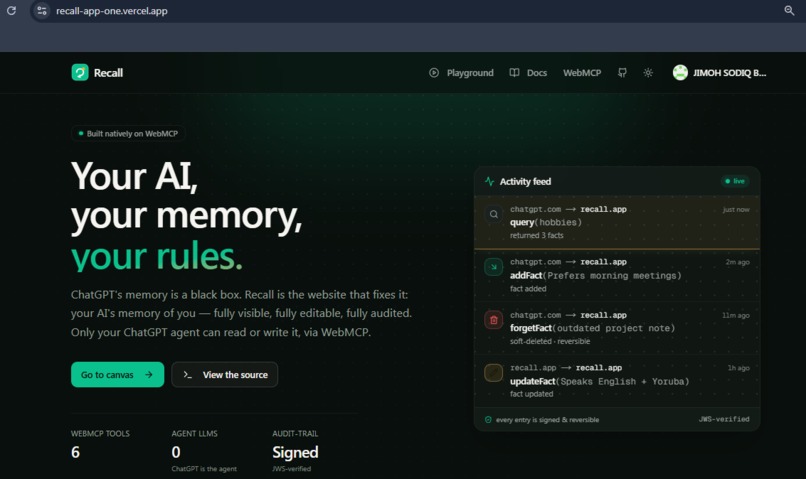Click the Built natively on WebMCP badge
The image size is (806, 479).
pyautogui.click(x=128, y=134)
